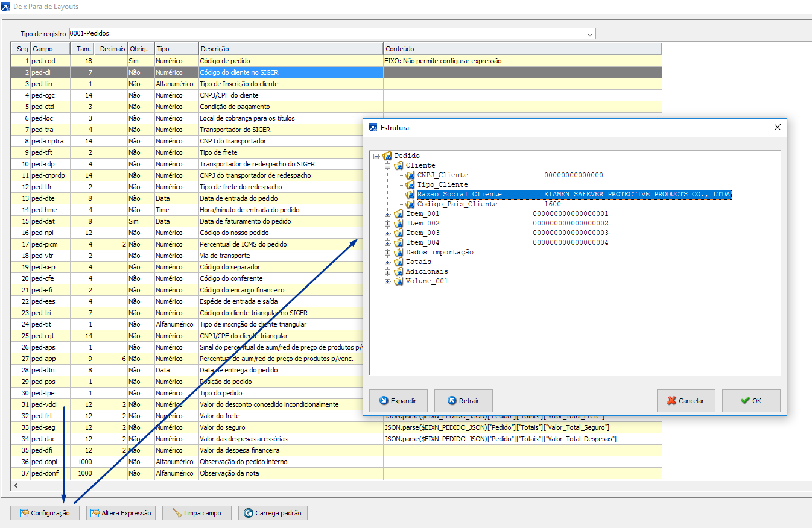
Task: Select Codigo_Pais_Cliente tree item
Action: tap(457, 204)
